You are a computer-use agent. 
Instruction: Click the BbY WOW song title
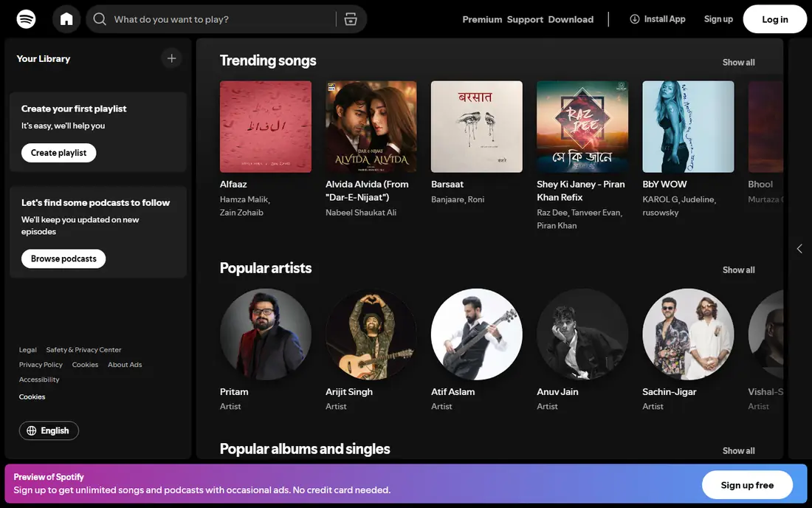point(664,185)
